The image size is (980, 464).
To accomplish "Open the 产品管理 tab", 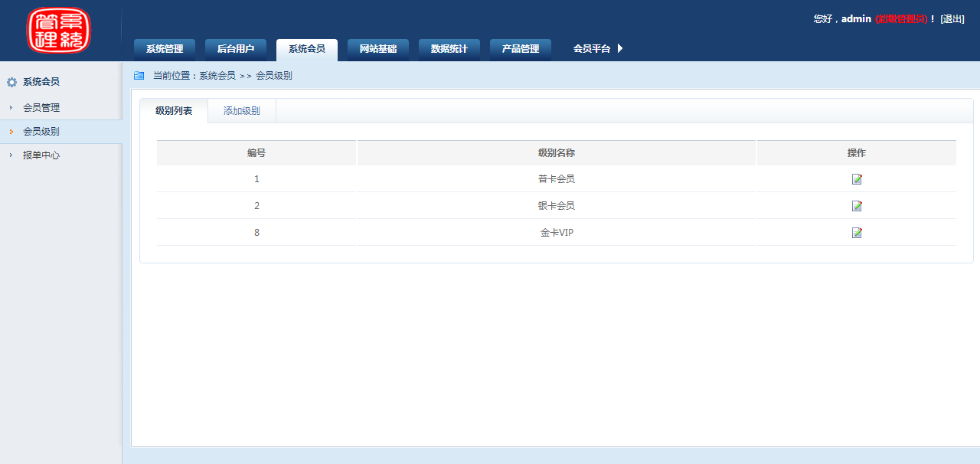I will click(x=521, y=49).
